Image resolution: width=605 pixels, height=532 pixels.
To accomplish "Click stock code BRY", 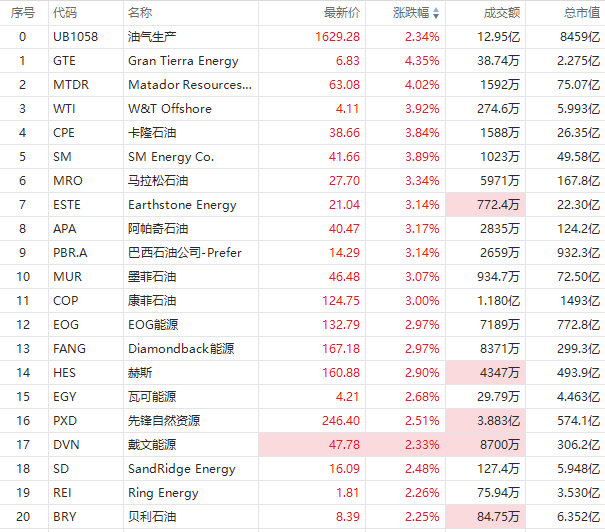I will coord(64,517).
